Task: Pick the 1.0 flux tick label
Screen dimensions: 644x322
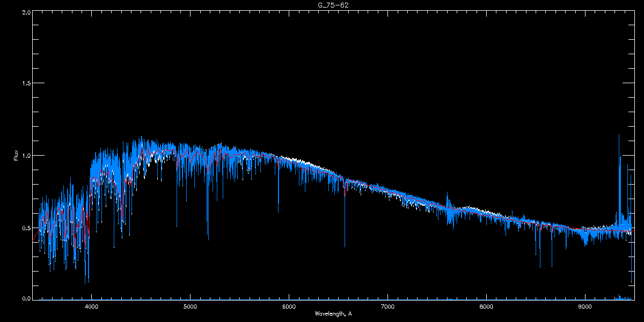Action: (x=26, y=156)
